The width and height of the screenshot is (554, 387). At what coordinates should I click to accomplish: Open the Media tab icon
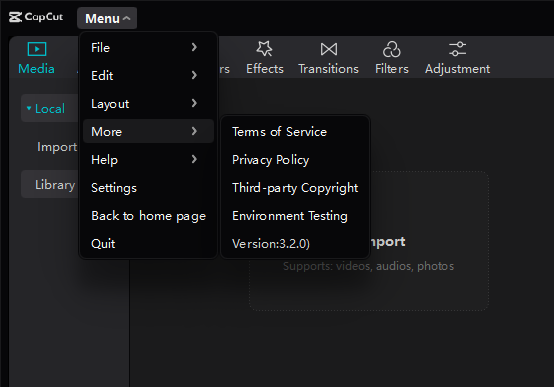click(37, 49)
